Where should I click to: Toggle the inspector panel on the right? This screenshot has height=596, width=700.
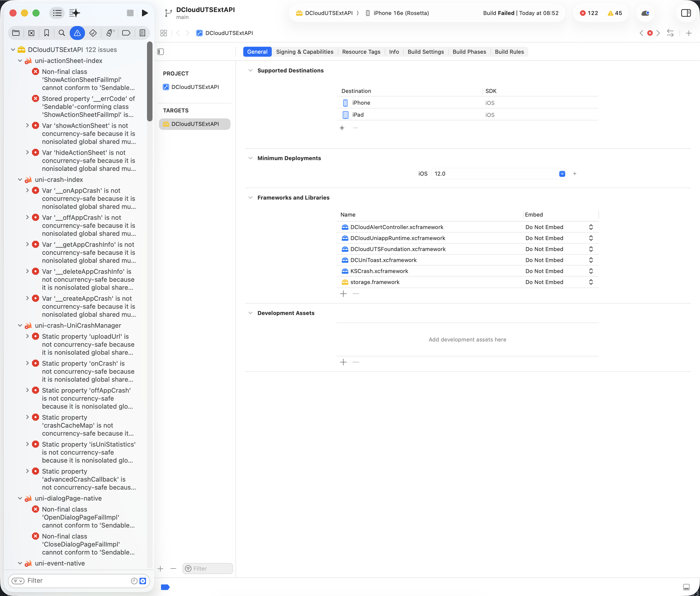point(686,13)
